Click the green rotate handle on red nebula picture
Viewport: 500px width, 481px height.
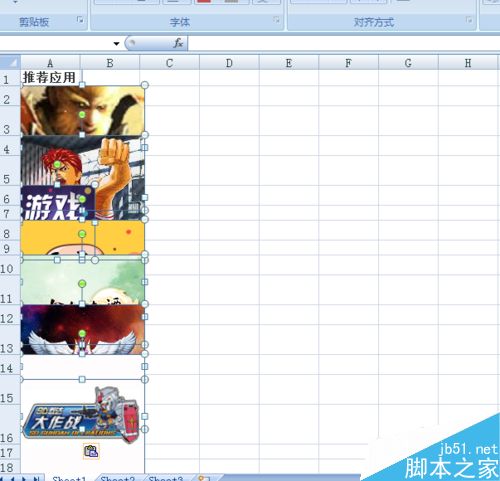[82, 333]
